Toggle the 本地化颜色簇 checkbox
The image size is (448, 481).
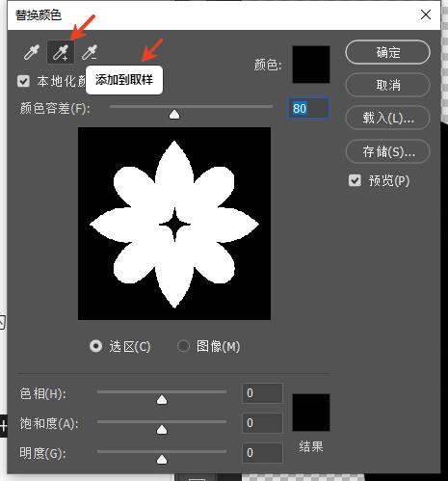click(x=23, y=81)
